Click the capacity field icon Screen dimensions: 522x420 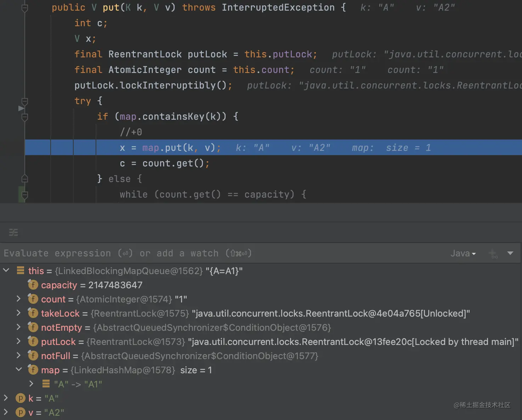33,285
